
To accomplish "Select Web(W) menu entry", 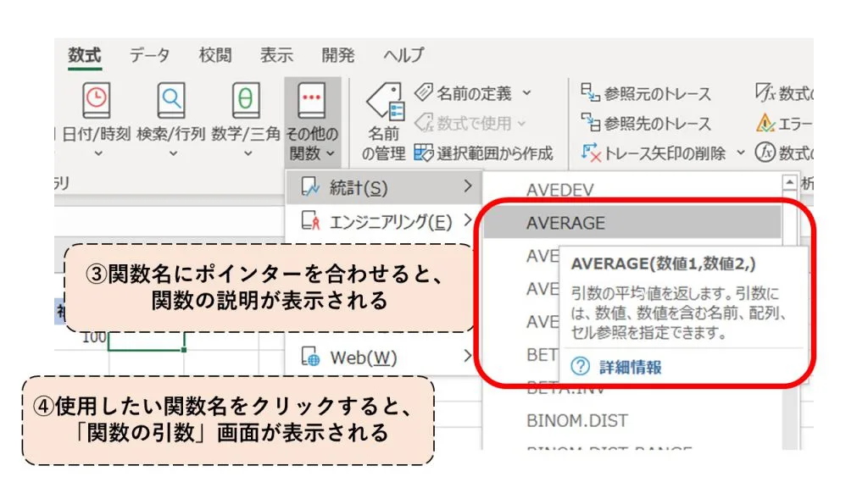I will tap(384, 358).
